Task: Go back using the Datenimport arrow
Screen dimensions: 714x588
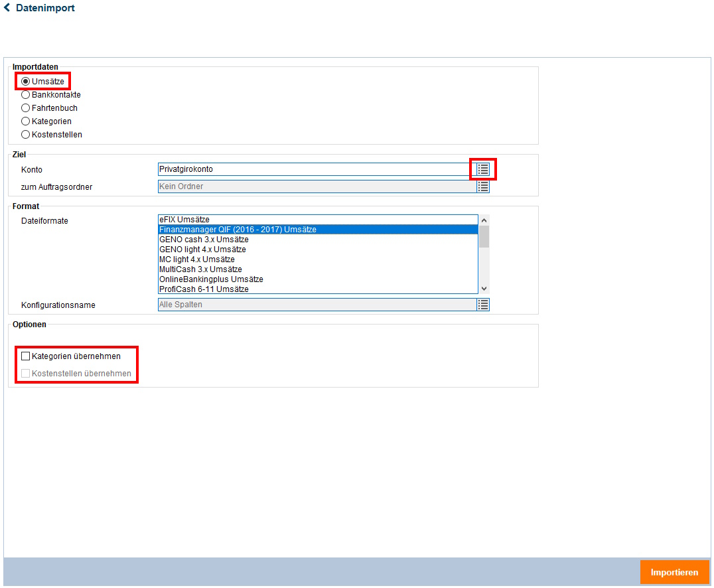Action: pyautogui.click(x=7, y=8)
